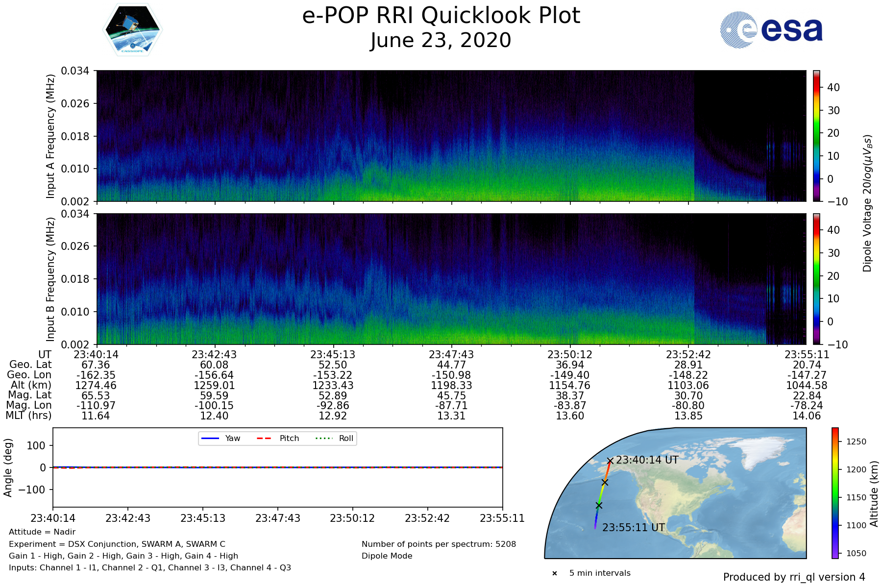Click the 23:47:43 UT label under spectrograms

pyautogui.click(x=451, y=354)
